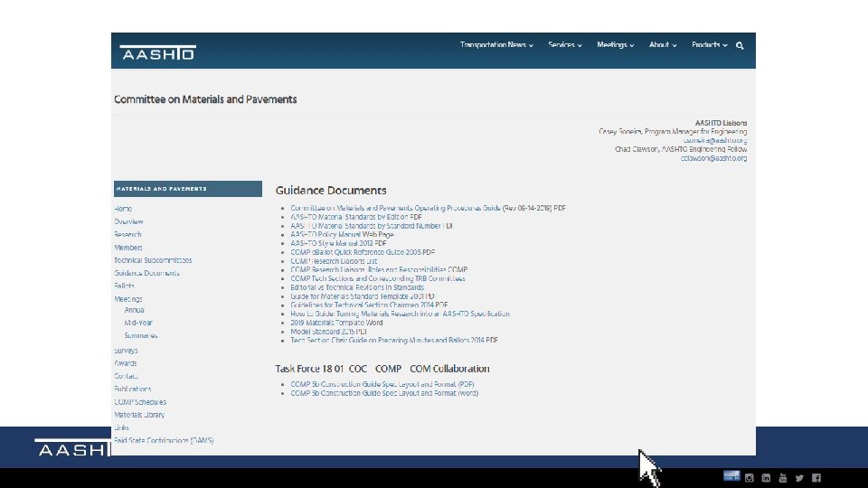Expand the Services dropdown menu

(x=564, y=45)
